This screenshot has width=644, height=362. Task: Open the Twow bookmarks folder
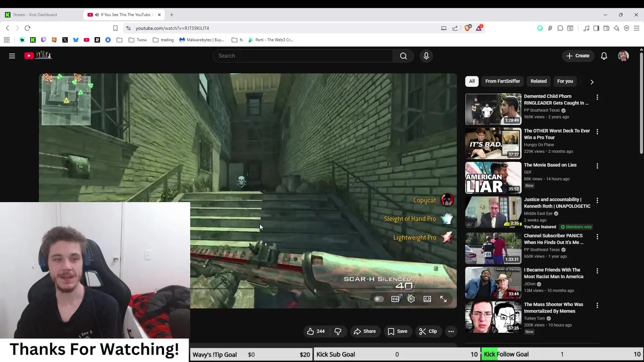pyautogui.click(x=138, y=40)
